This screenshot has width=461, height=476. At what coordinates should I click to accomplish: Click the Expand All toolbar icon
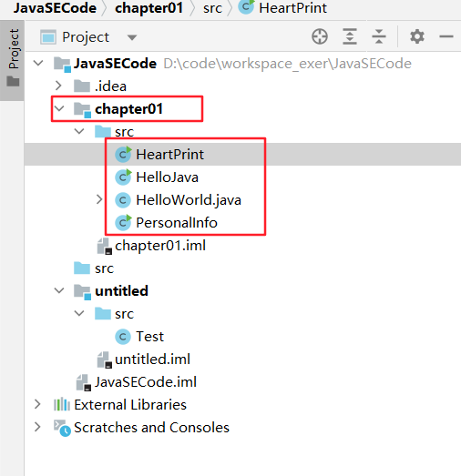(x=350, y=36)
